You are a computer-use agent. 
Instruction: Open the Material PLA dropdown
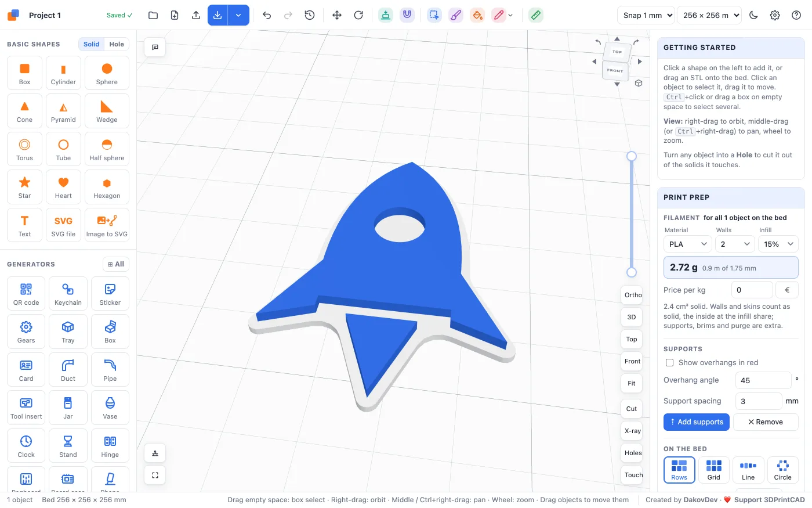click(688, 244)
